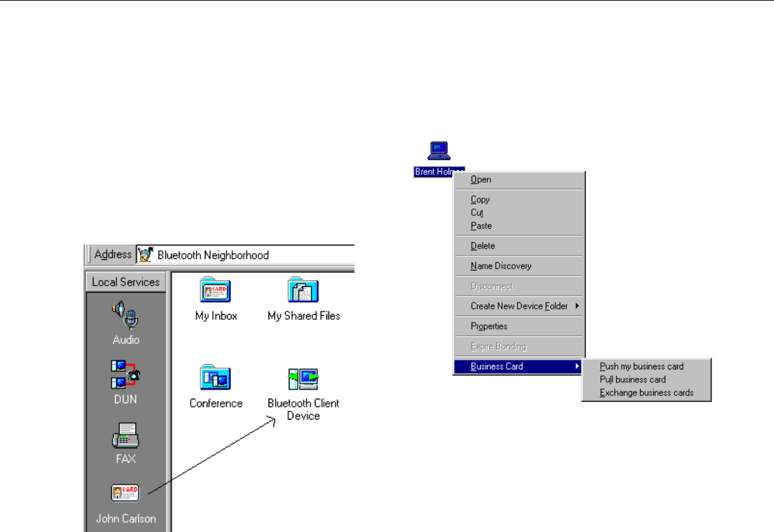The width and height of the screenshot is (774, 532).
Task: Click the Local Services panel header
Action: tap(126, 282)
